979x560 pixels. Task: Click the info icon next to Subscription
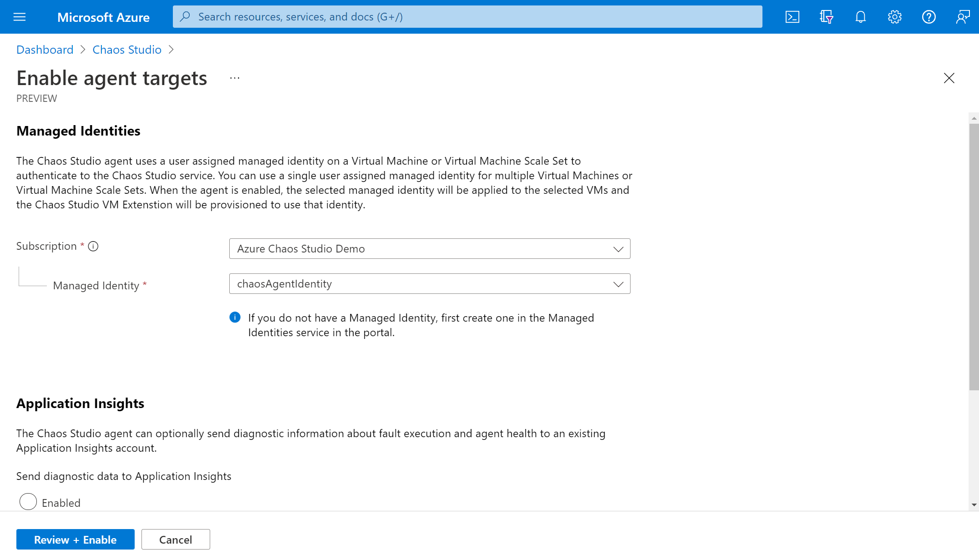(93, 246)
